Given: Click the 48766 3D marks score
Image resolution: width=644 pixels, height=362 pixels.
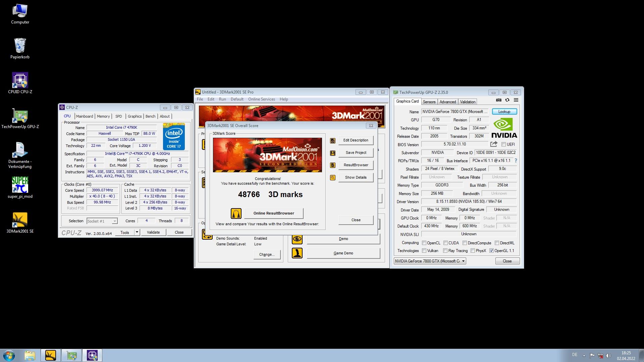Looking at the screenshot, I should coord(270,195).
